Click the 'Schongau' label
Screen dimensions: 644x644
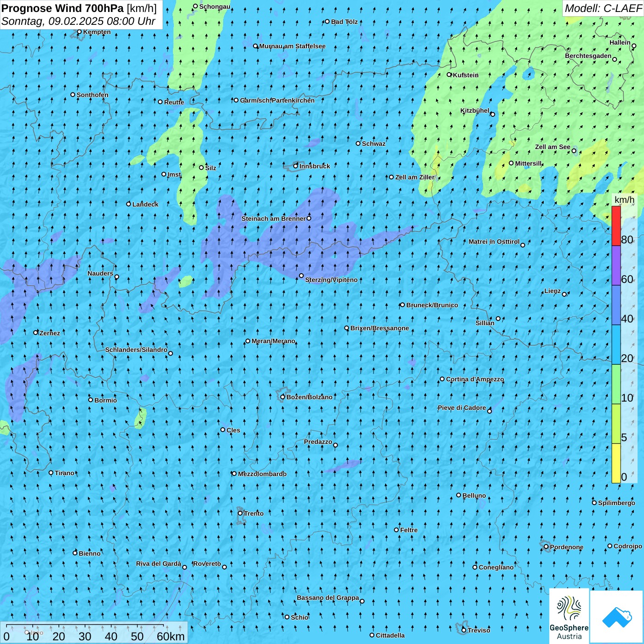tap(215, 7)
